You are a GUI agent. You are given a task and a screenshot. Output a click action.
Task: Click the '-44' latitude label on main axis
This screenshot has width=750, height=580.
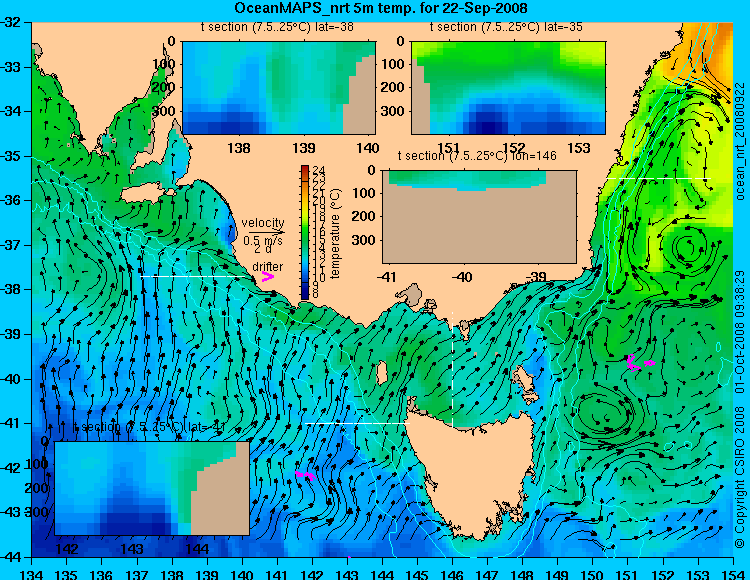(x=10, y=557)
